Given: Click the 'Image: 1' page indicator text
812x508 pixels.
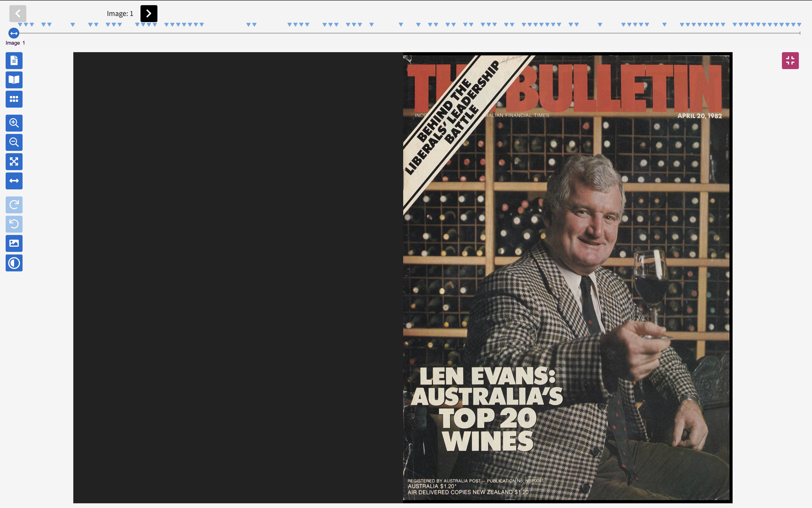Looking at the screenshot, I should point(120,13).
